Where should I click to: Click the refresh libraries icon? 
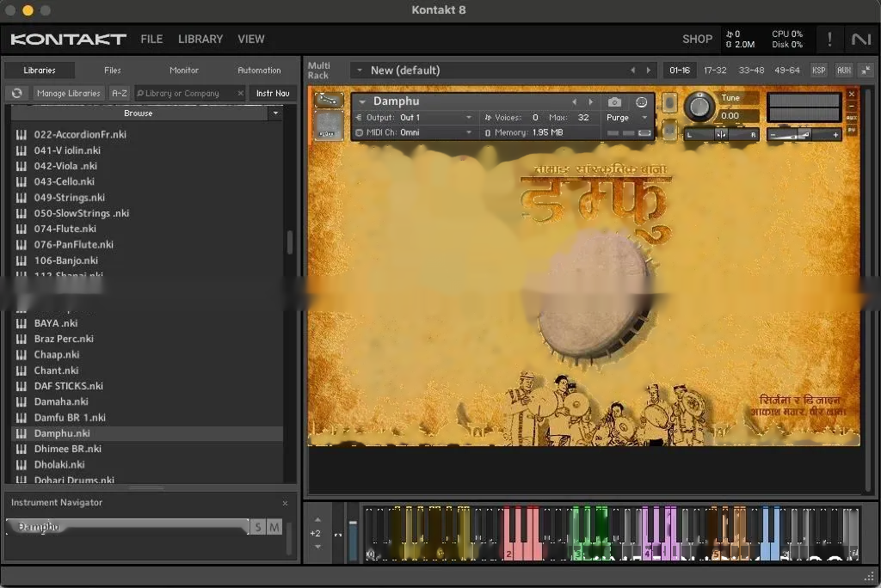point(15,93)
